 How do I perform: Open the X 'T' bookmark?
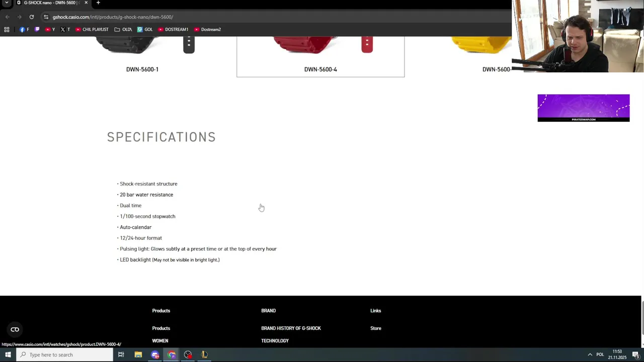click(65, 29)
